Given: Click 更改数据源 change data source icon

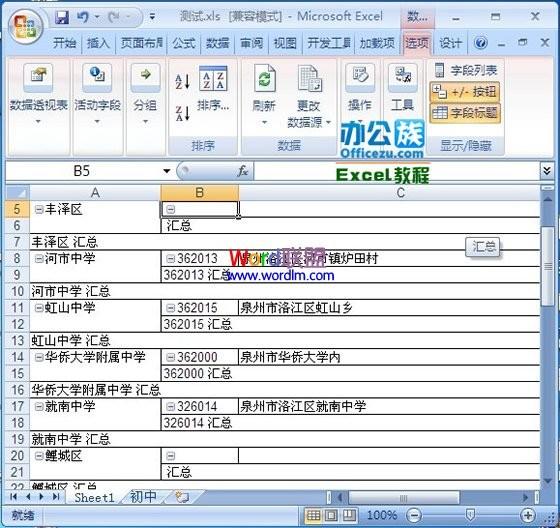Looking at the screenshot, I should (310, 78).
